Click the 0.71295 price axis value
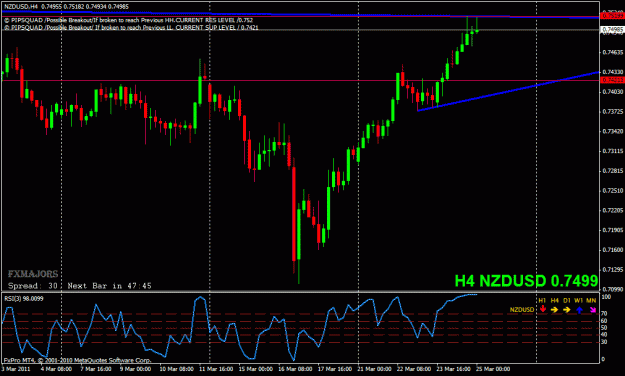625x376 pixels. (x=613, y=270)
